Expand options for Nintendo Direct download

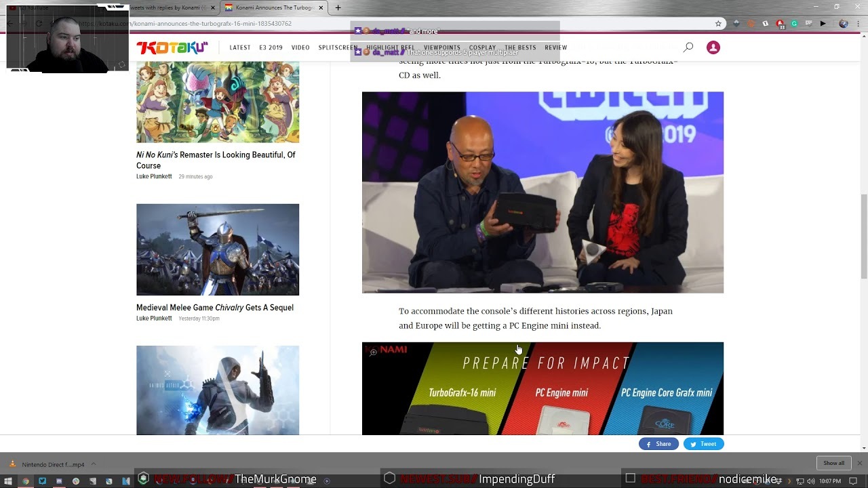(x=94, y=464)
